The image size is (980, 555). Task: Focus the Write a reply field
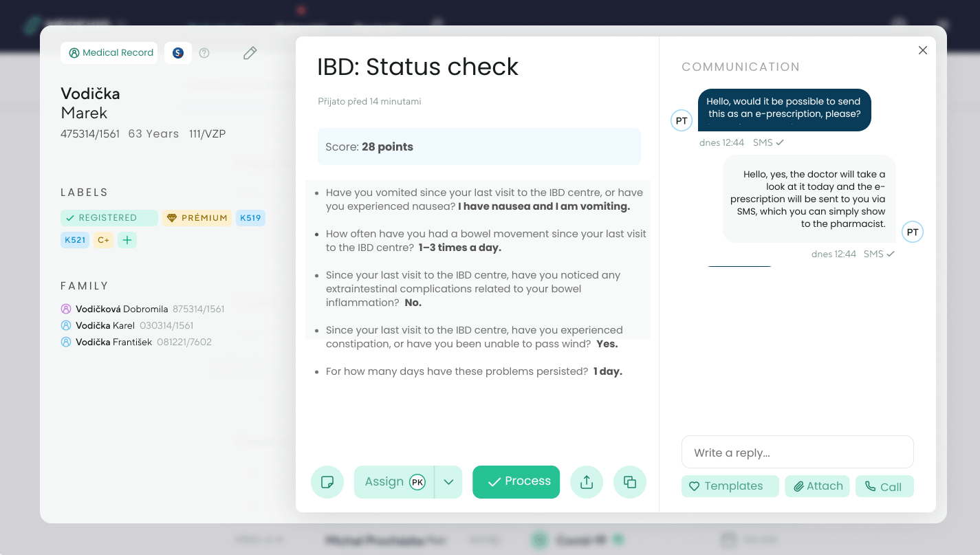tap(797, 453)
